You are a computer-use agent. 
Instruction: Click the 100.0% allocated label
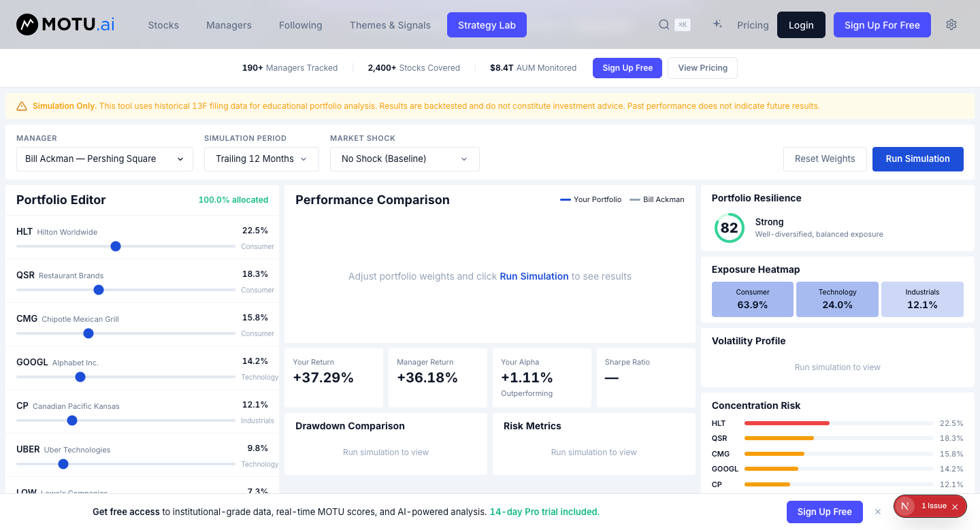pyautogui.click(x=233, y=200)
